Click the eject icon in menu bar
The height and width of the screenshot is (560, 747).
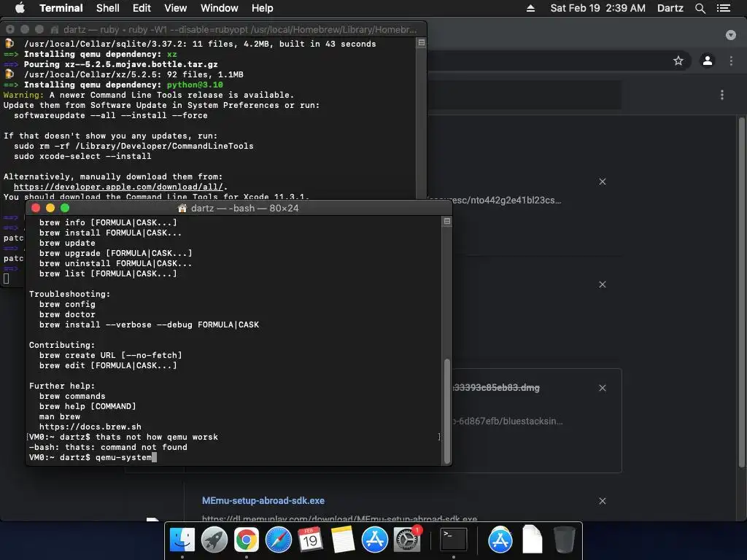tap(530, 8)
